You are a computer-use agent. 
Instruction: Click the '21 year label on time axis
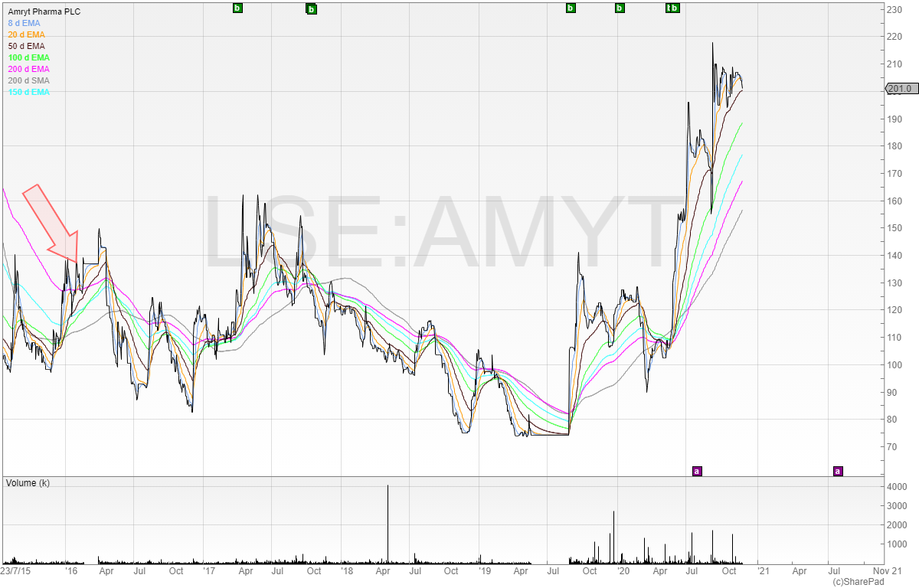762,570
